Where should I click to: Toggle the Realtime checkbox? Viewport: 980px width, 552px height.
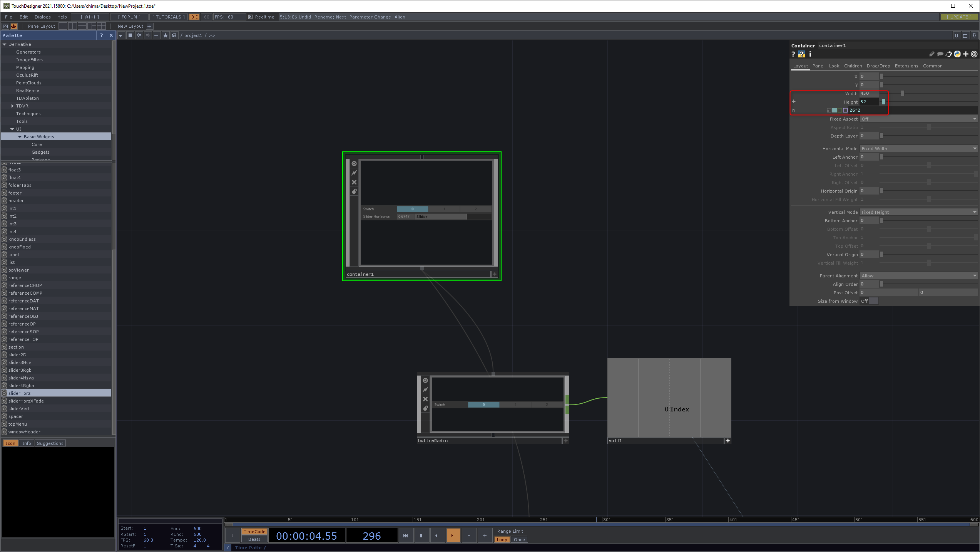[251, 17]
